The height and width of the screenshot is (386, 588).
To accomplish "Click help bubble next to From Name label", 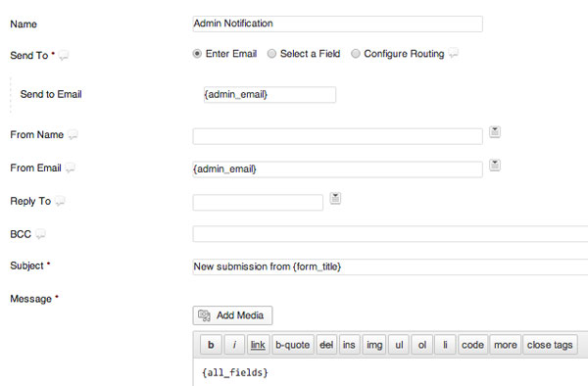I will point(73,135).
